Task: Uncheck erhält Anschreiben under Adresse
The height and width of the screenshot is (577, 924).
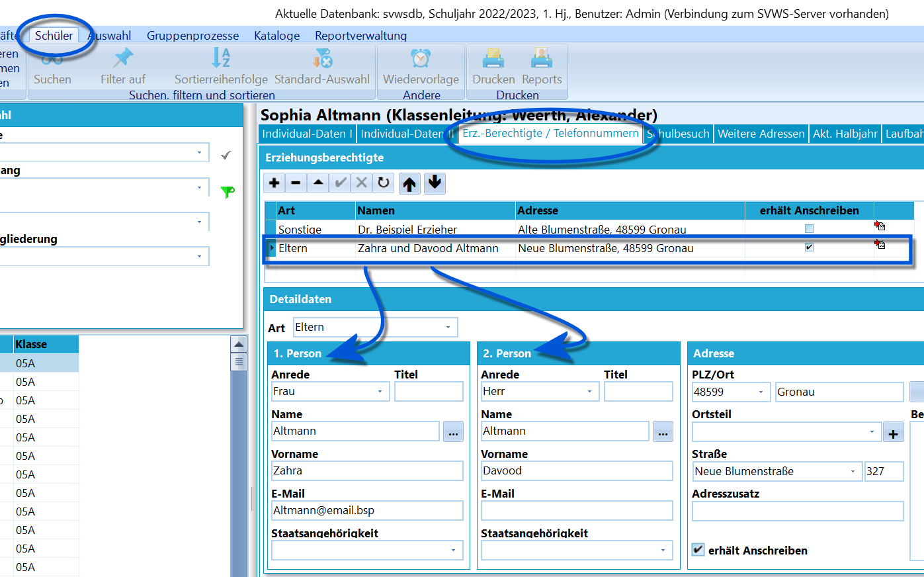Action: 698,550
